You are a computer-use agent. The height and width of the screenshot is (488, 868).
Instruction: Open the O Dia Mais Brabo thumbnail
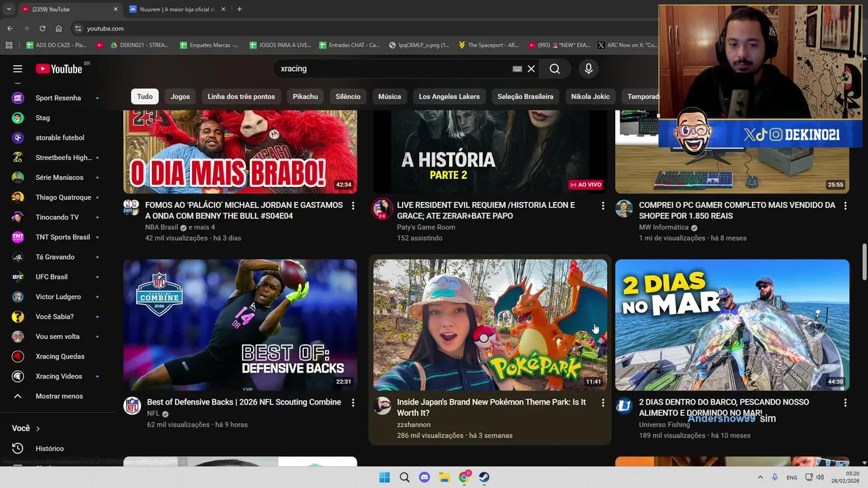pyautogui.click(x=240, y=152)
